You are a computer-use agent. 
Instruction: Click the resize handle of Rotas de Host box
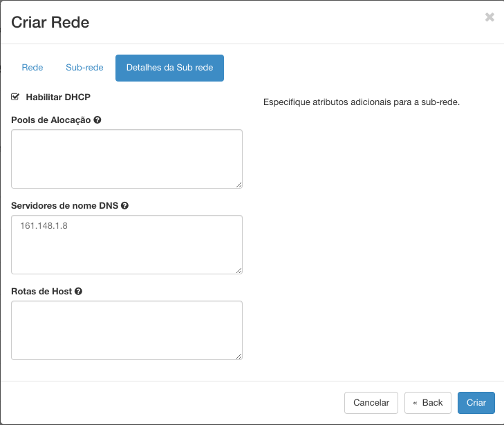pos(239,357)
